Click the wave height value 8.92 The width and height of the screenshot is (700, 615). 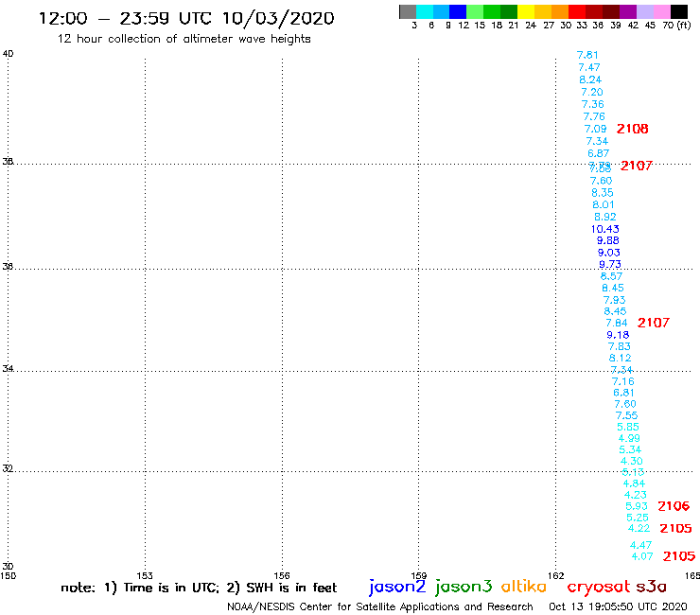click(x=604, y=217)
